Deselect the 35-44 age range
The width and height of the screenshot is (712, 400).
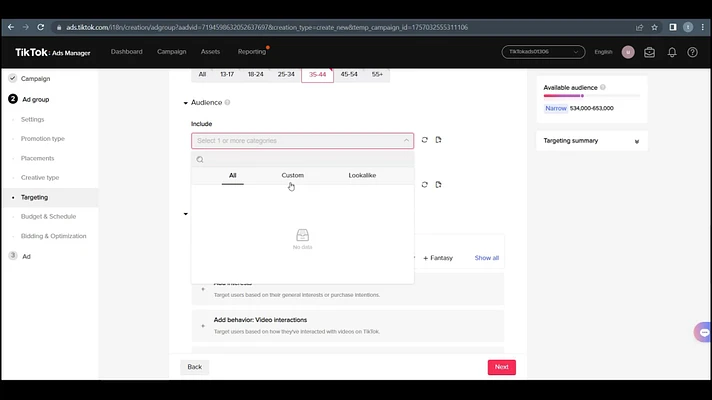point(317,74)
